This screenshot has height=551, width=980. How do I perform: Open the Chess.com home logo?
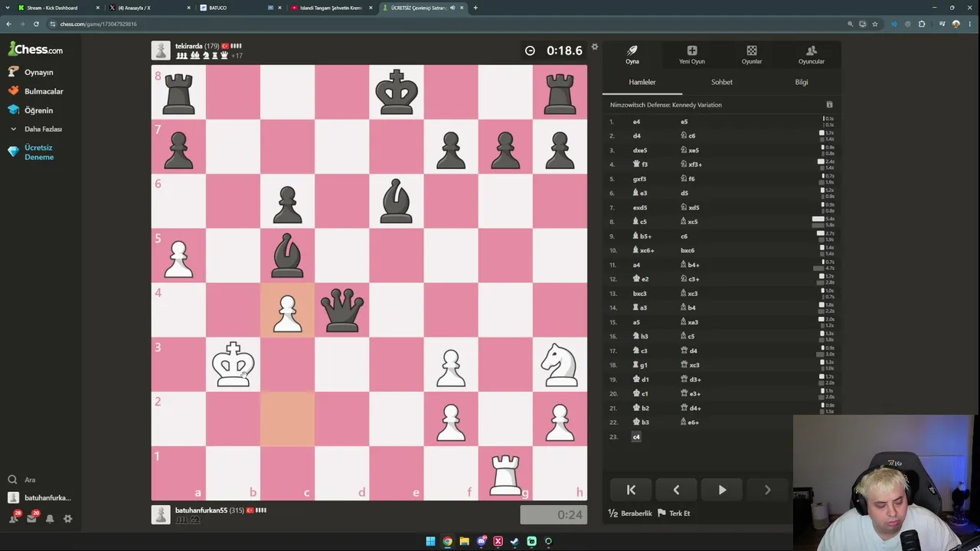36,50
